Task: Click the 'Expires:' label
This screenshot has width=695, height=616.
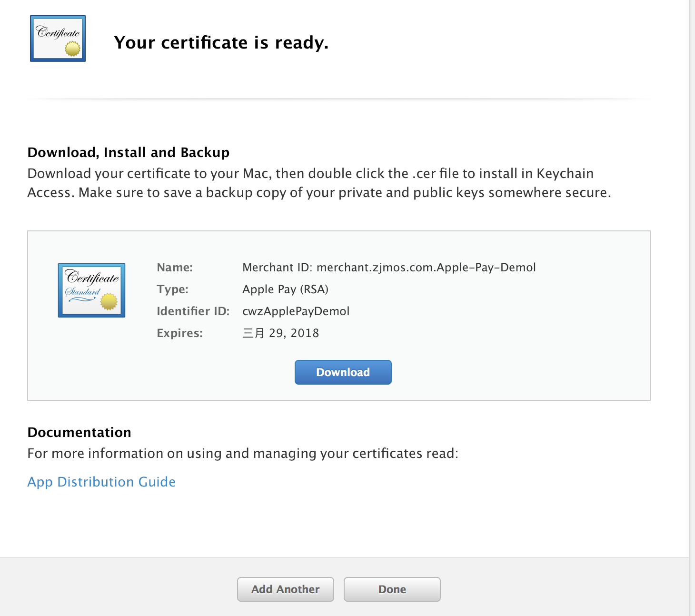Action: point(179,333)
